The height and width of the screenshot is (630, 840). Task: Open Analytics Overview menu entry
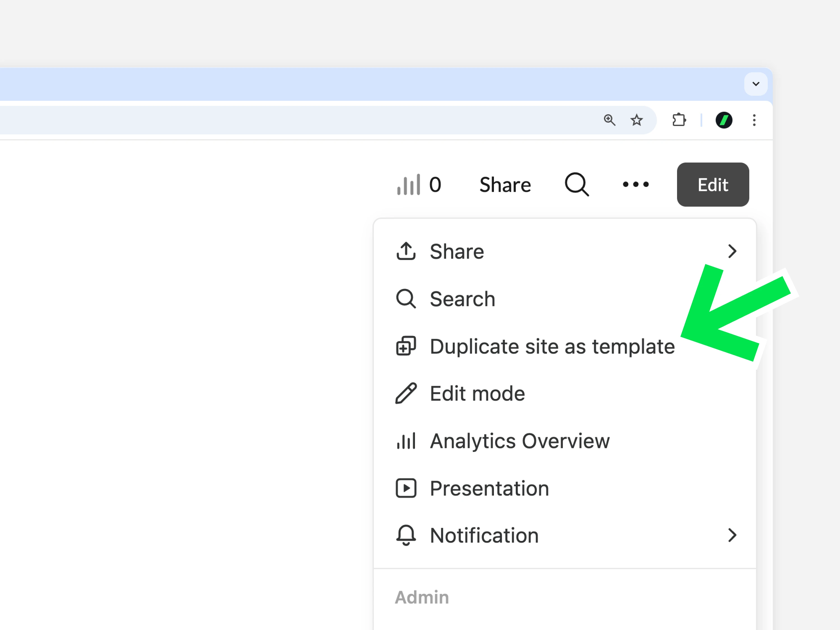(x=565, y=441)
